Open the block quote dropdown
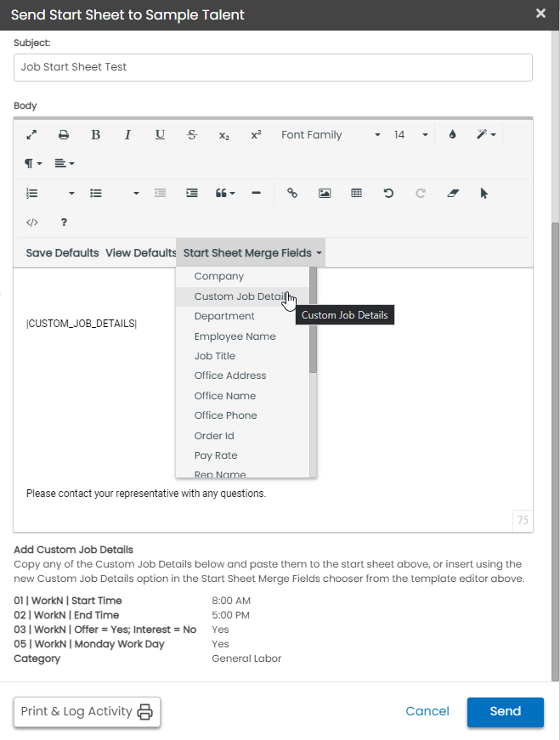 click(x=225, y=193)
